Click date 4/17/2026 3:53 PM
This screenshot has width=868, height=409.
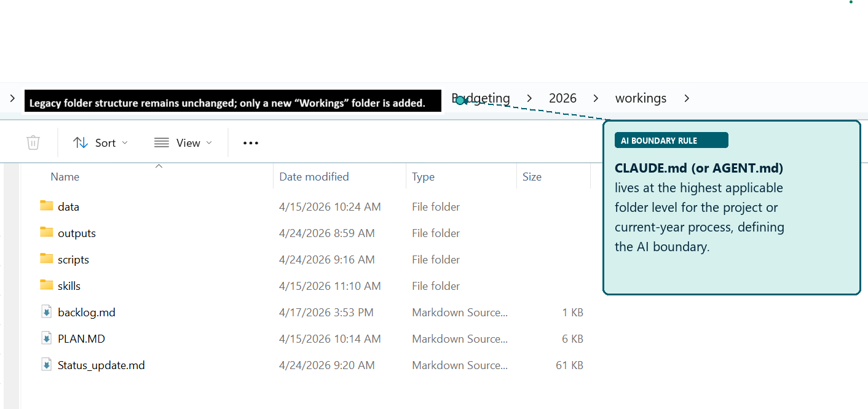tap(326, 313)
